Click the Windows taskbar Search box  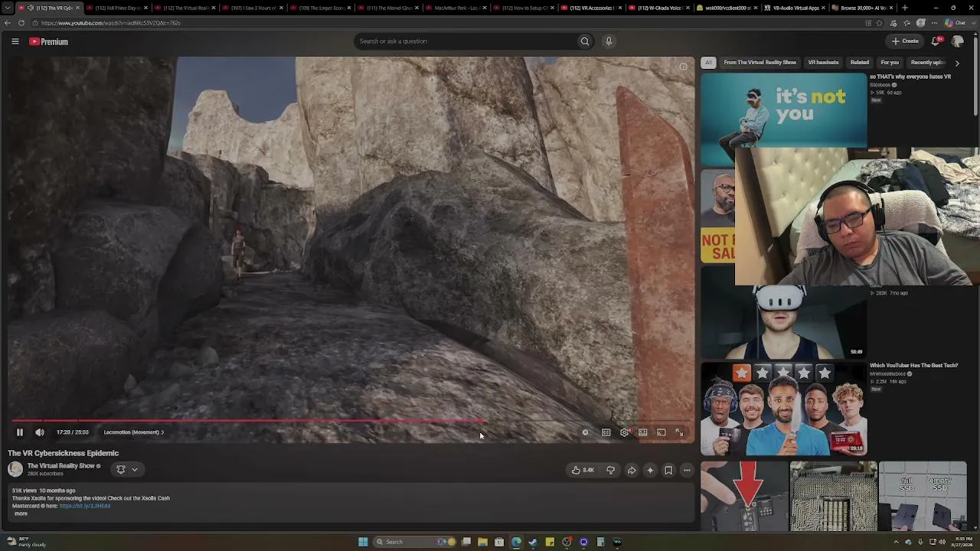[x=414, y=542]
